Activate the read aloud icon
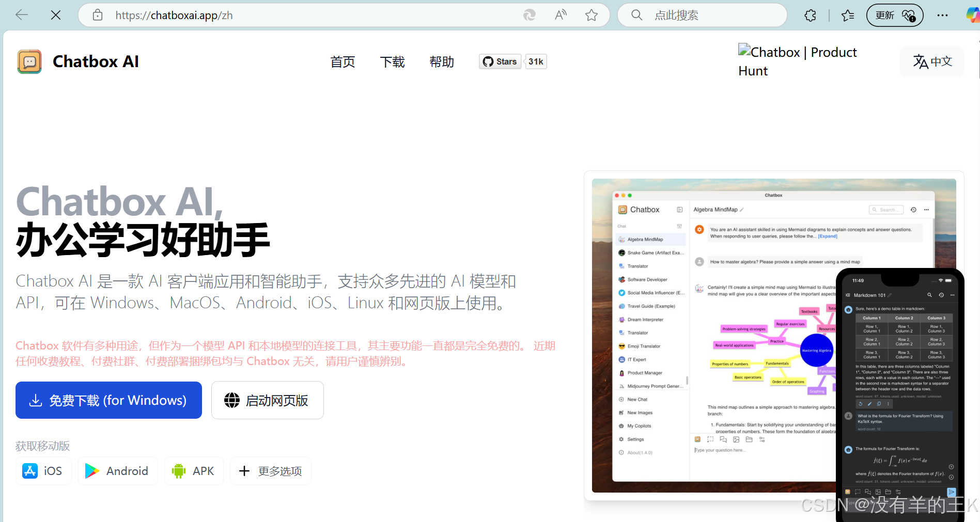980x522 pixels. tap(561, 15)
